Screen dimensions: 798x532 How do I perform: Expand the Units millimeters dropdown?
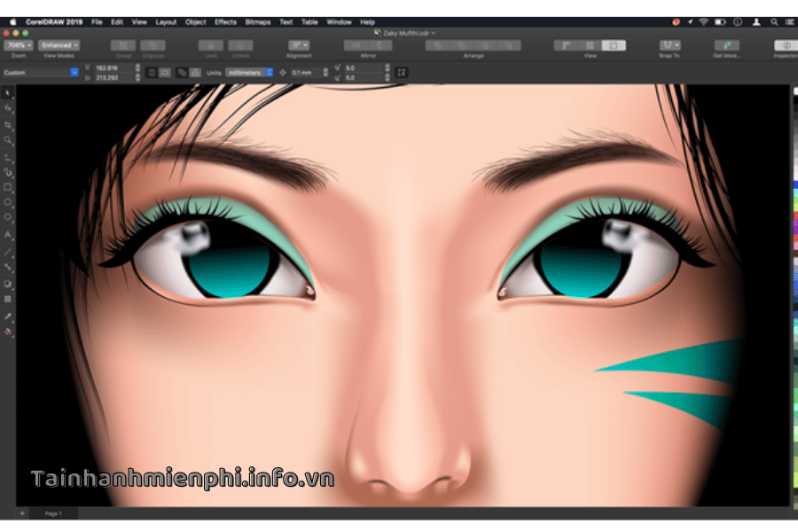[248, 72]
